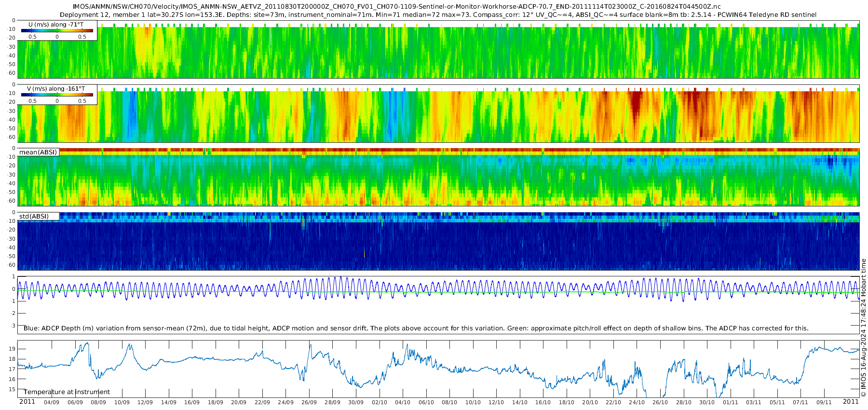
Task: Click the IMOS copyright timestamp text
Action: click(863, 328)
